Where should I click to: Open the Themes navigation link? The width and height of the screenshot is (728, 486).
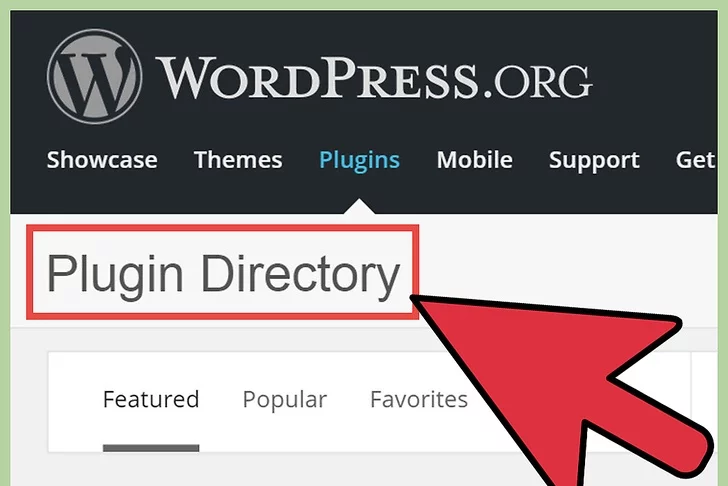click(238, 160)
